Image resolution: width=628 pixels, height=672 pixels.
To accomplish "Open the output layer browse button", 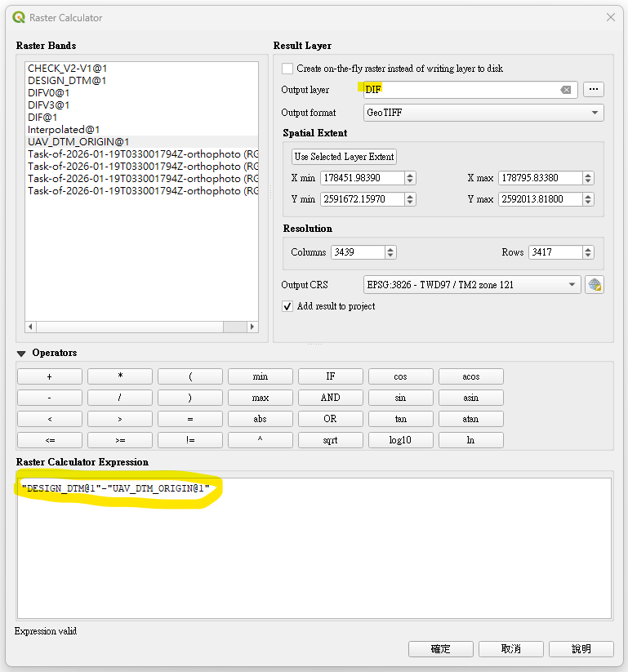I will (x=594, y=90).
